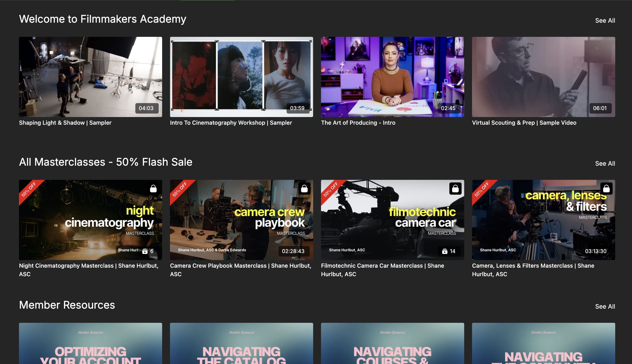Click lock icon on Camera Crew Playbook card

304,189
